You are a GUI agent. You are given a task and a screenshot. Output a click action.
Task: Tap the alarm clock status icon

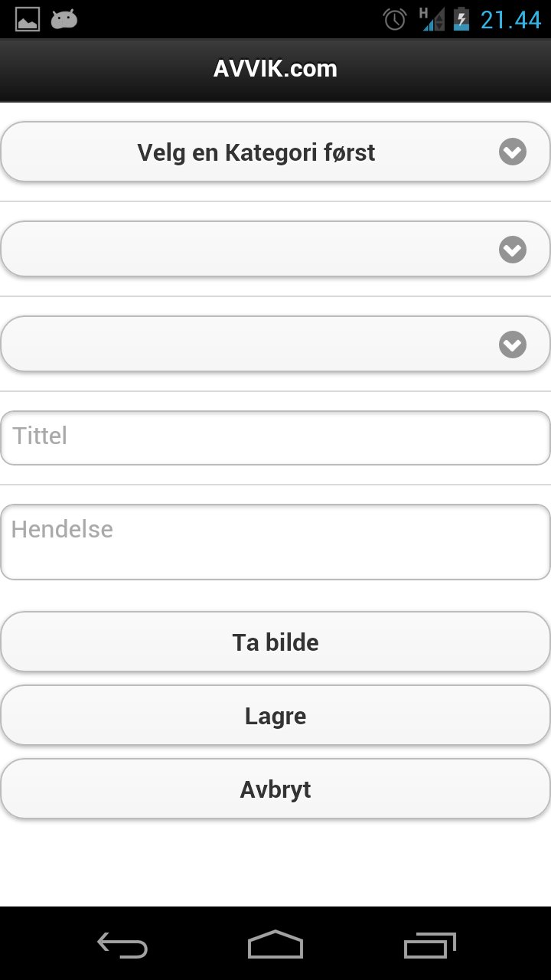(395, 19)
